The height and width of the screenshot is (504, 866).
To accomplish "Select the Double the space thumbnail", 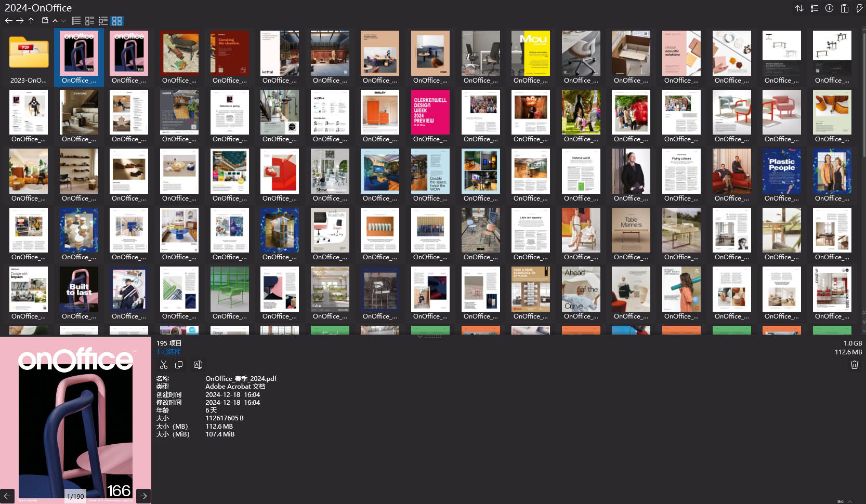I will click(430, 171).
